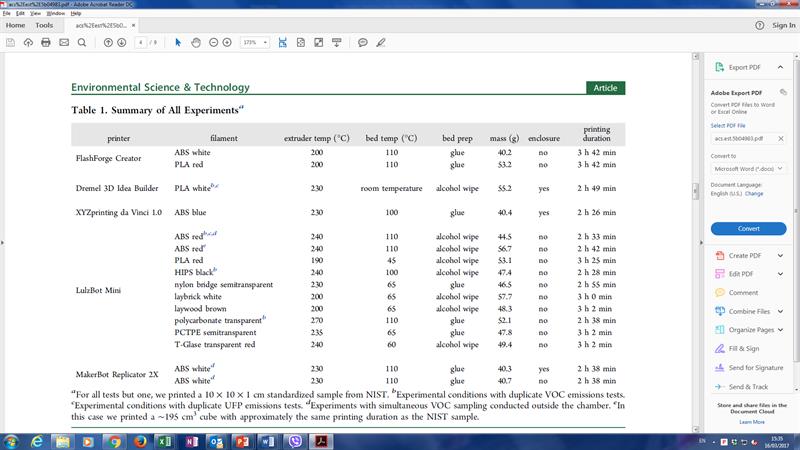Screen dimensions: 800x450
Task: Expand the left navigation pane arrow
Action: point(2,243)
